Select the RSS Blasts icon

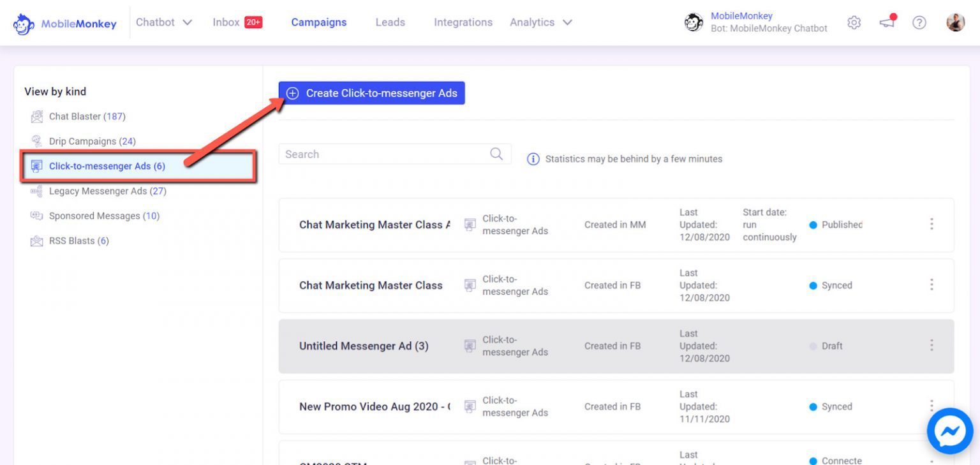pos(36,240)
